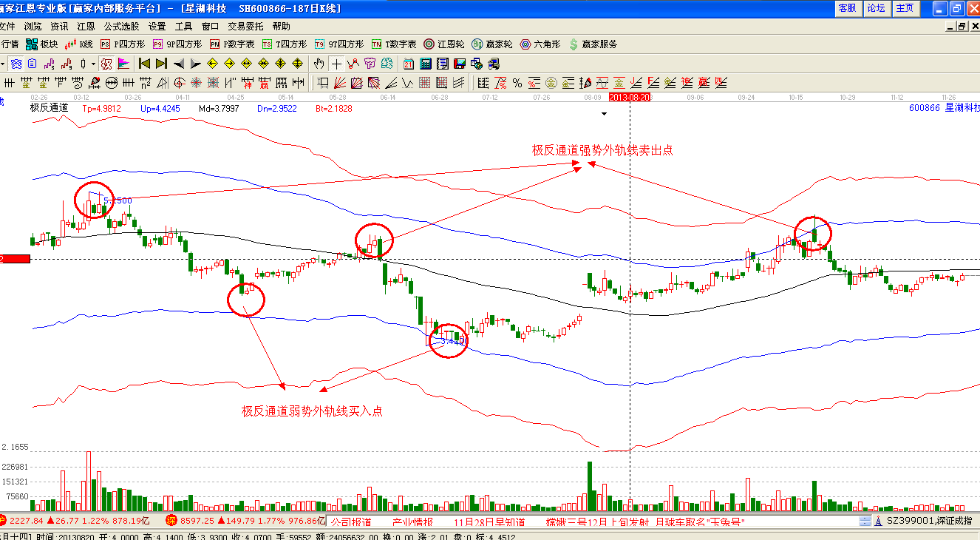Viewport: 980px width, 540px height.
Task: Click the calendar icon showing 21
Action: [x=409, y=64]
